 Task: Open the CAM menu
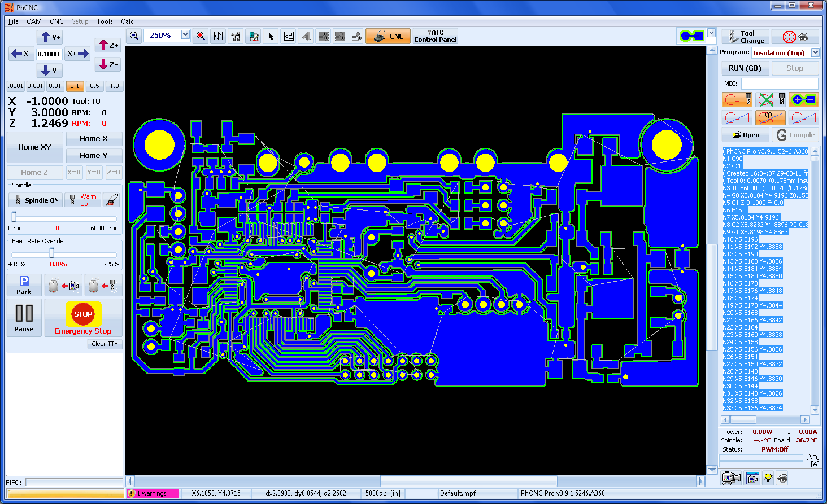coord(34,21)
